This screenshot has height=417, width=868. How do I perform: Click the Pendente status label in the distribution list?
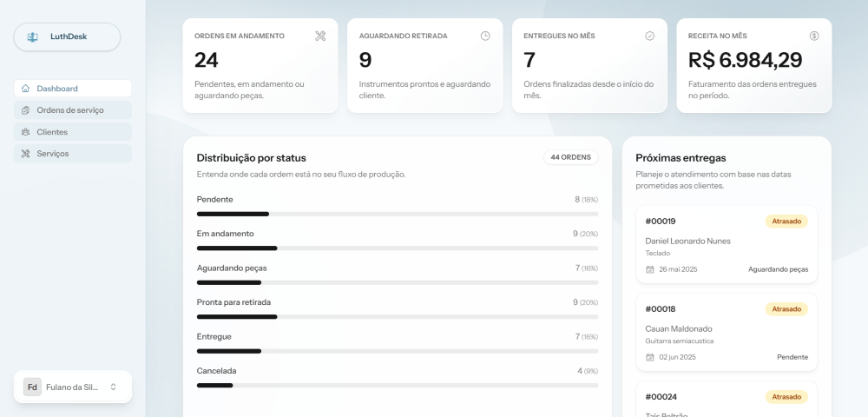pos(214,199)
